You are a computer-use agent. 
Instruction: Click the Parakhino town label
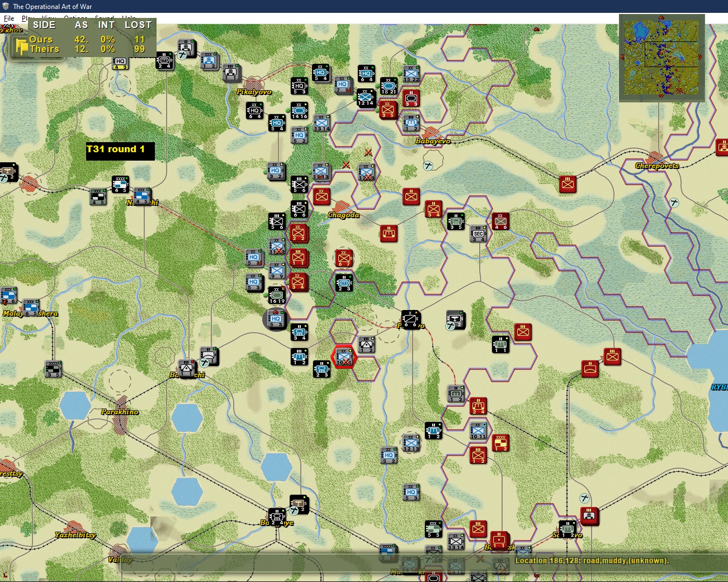click(120, 412)
